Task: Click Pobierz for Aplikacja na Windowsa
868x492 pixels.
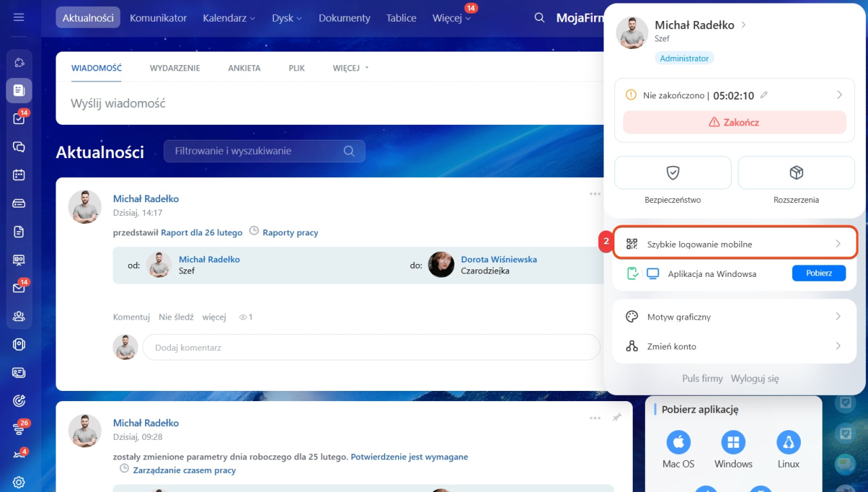Action: [x=818, y=273]
